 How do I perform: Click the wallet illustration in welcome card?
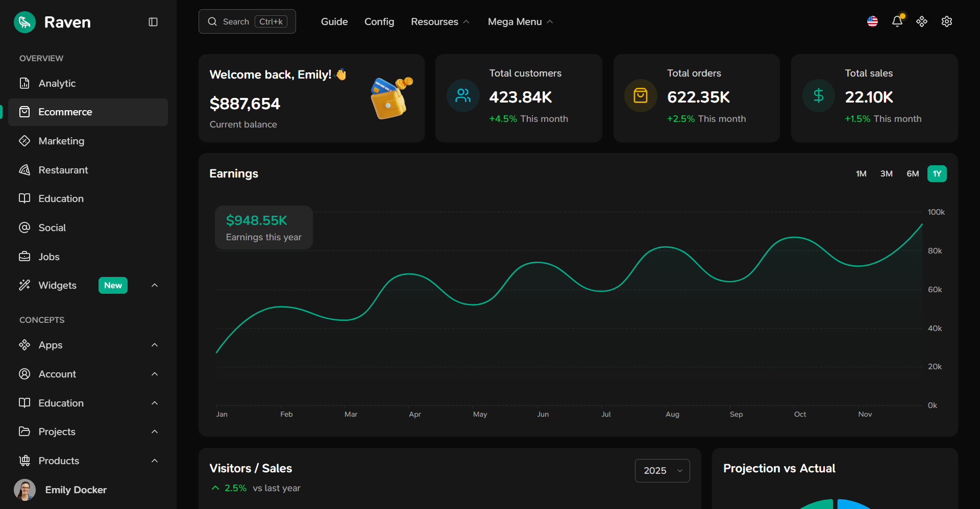pos(391,98)
